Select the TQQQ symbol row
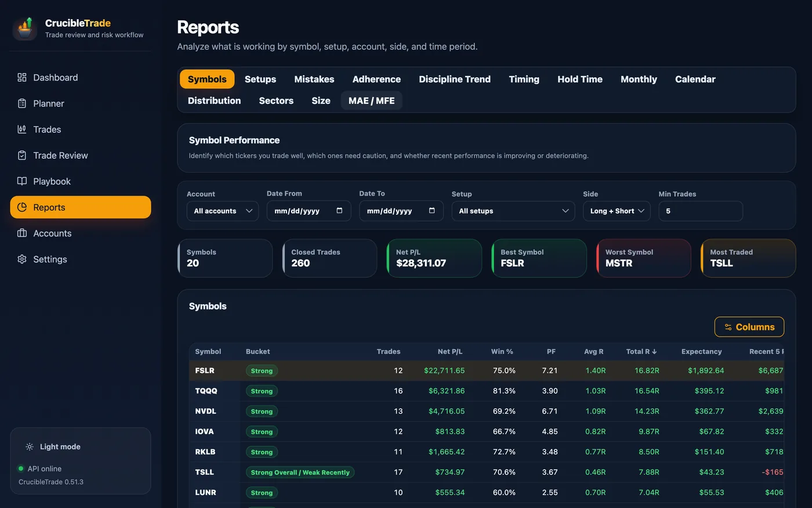Image resolution: width=812 pixels, height=508 pixels. (486, 391)
